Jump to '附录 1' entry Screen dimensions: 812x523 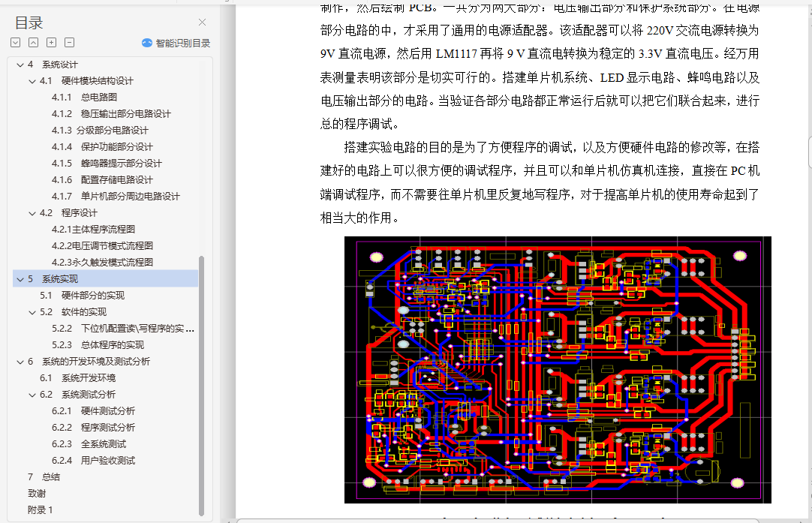pos(40,510)
